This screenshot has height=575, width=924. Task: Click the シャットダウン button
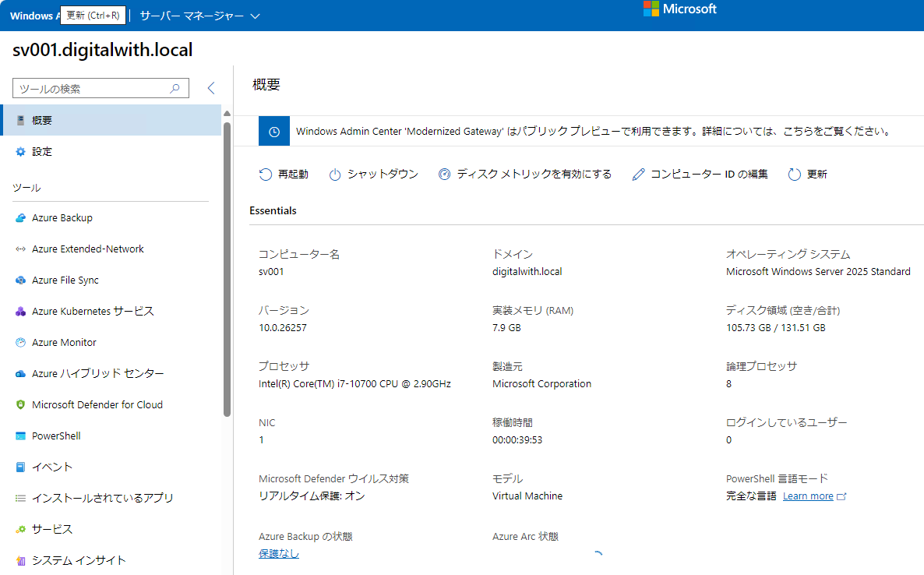374,175
